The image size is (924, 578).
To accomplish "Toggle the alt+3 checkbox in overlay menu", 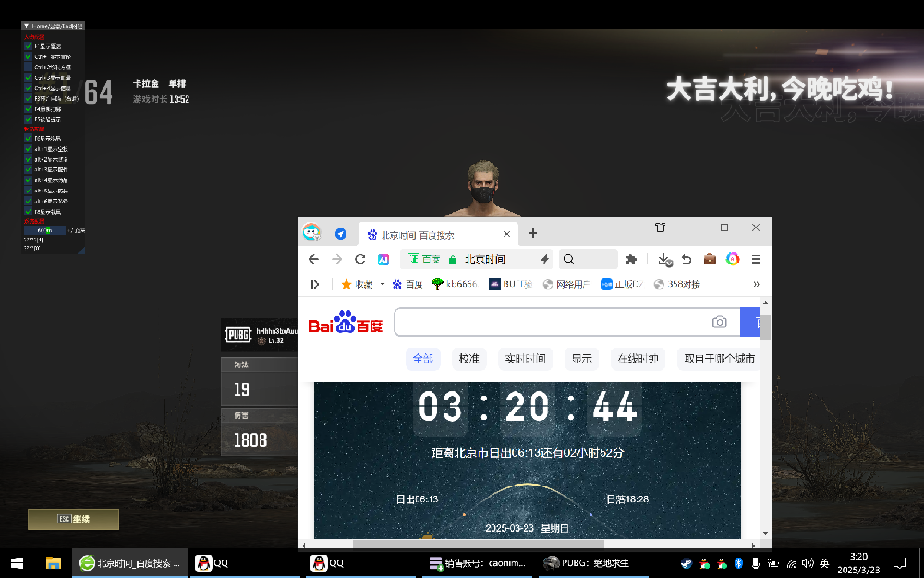I will coord(29,169).
